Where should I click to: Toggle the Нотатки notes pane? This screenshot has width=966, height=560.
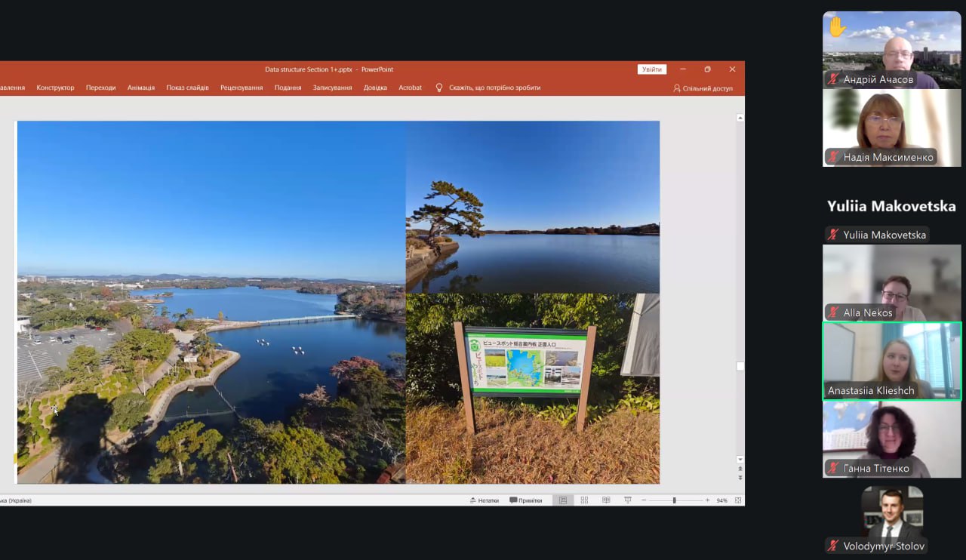[x=484, y=500]
